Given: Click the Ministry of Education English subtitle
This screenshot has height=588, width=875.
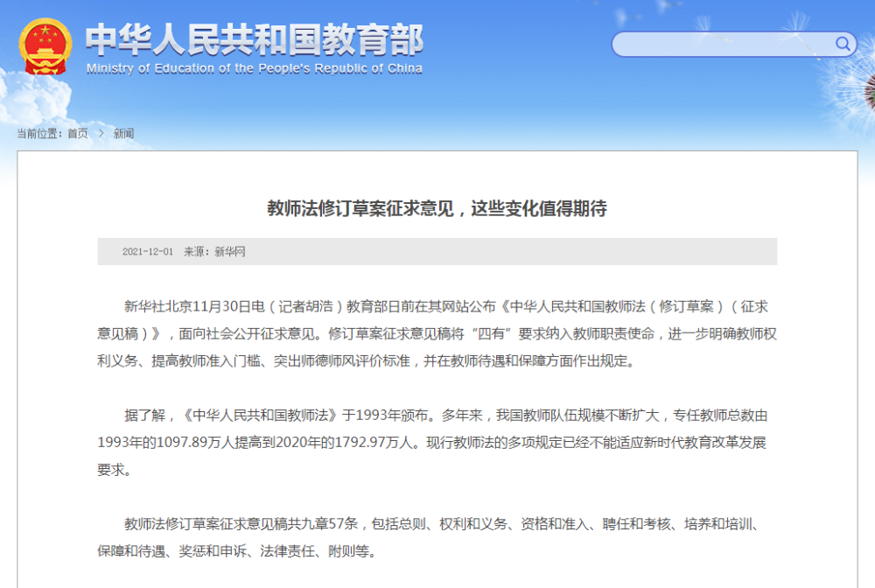Looking at the screenshot, I should click(255, 68).
